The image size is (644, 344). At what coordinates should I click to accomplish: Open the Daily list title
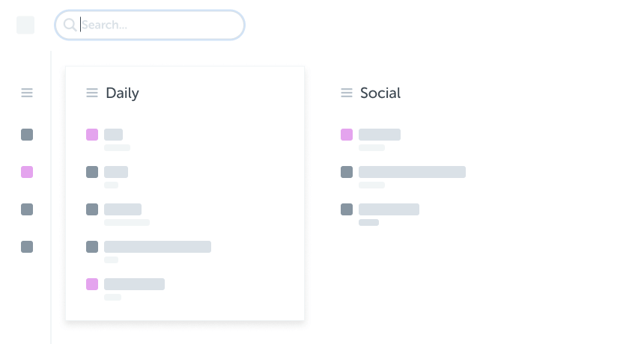[122, 93]
